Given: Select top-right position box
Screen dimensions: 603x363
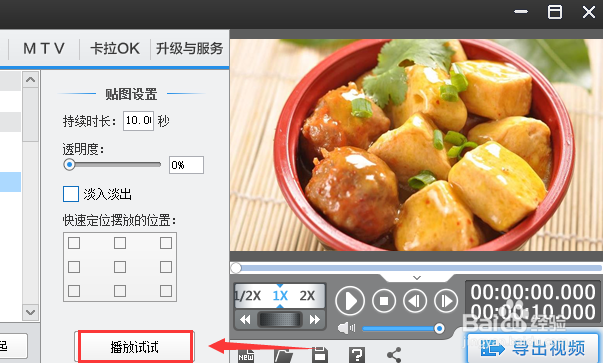Looking at the screenshot, I should click(166, 243).
